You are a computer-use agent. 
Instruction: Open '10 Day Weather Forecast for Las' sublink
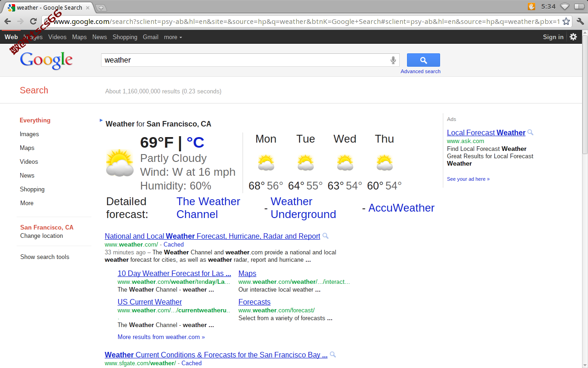[174, 273]
